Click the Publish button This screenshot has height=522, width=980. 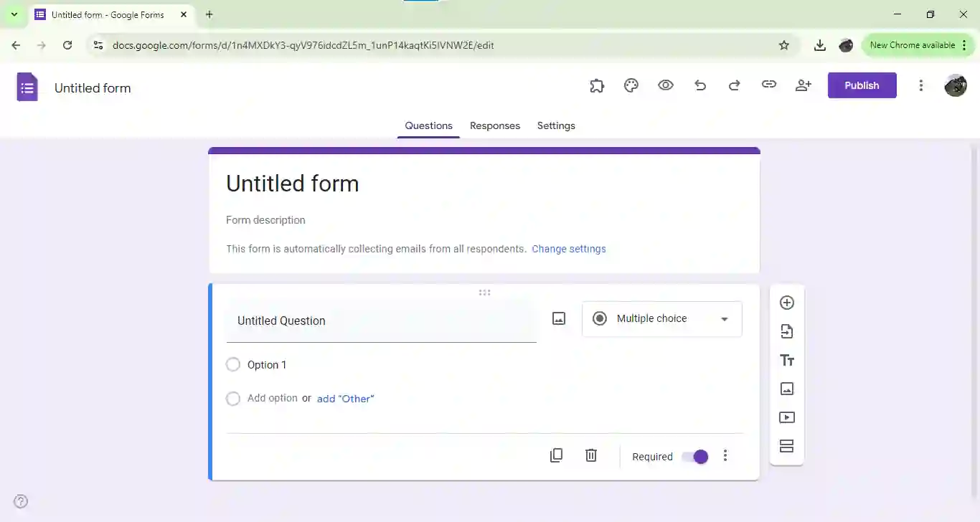(862, 85)
